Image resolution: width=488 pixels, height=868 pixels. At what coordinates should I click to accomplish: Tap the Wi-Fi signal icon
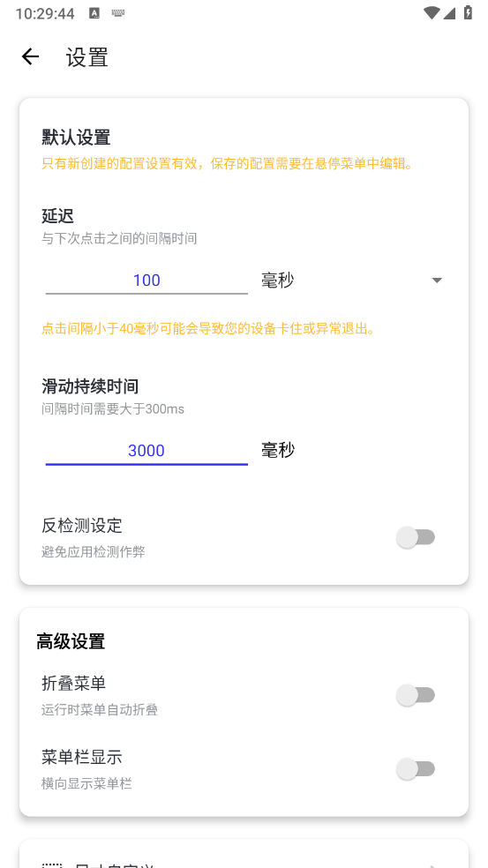pyautogui.click(x=431, y=12)
